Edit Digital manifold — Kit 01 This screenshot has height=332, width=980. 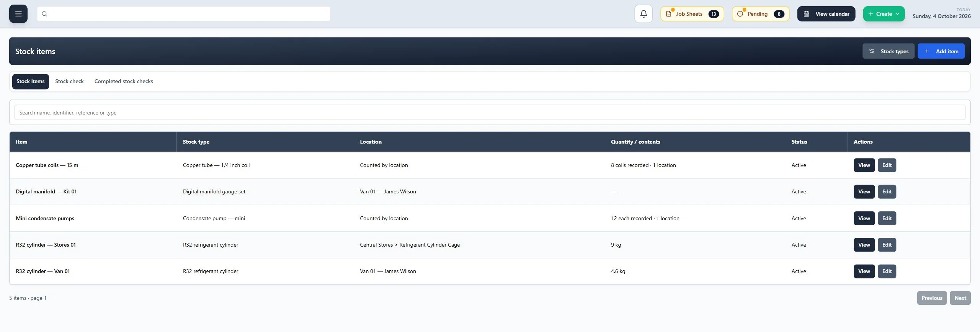click(x=887, y=192)
